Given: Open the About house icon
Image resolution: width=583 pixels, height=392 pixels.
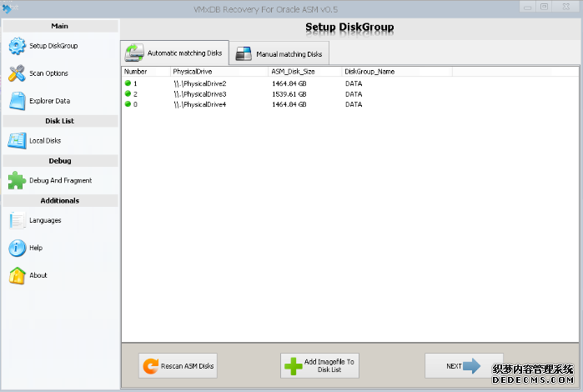Looking at the screenshot, I should coord(17,275).
